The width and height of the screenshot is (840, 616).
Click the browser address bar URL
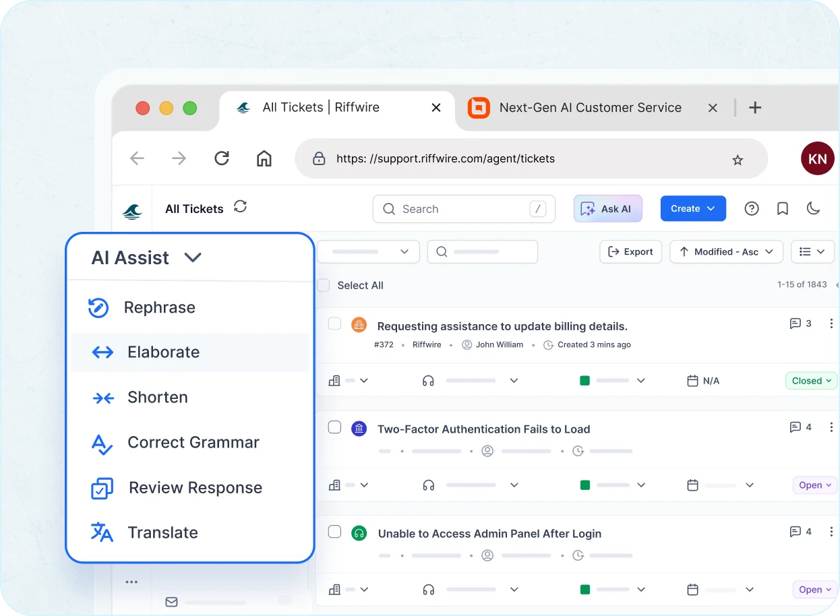click(446, 159)
